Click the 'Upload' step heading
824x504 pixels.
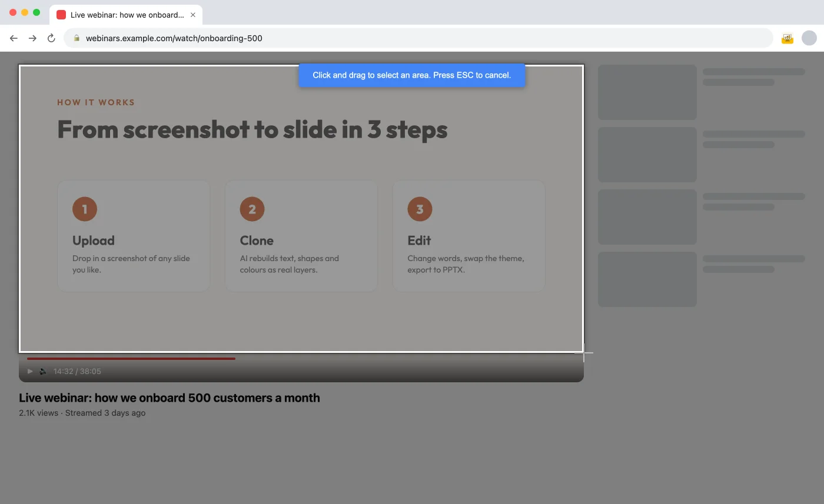coord(94,241)
